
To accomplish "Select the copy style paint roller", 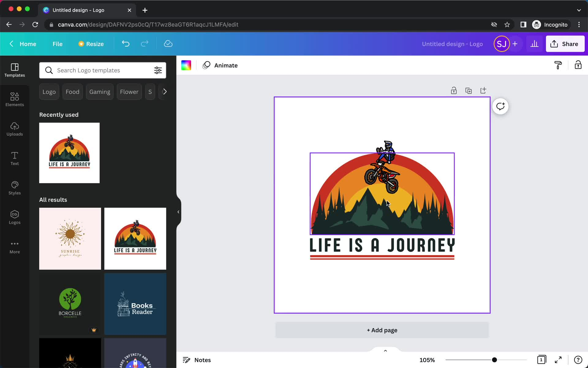I will pos(558,65).
